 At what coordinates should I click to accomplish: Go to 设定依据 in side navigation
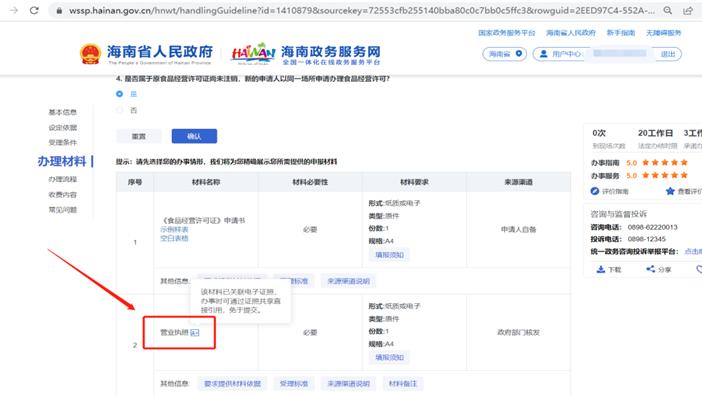point(63,128)
